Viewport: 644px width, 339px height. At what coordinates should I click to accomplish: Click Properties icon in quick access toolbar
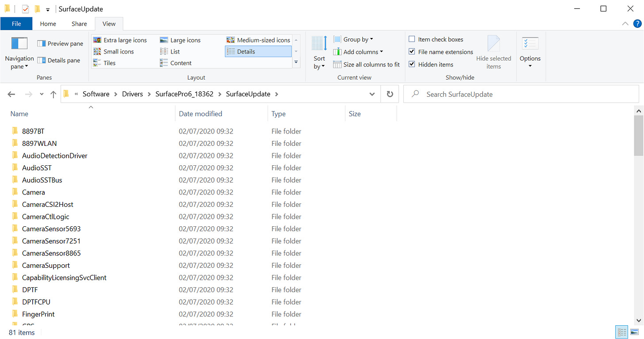coord(25,9)
